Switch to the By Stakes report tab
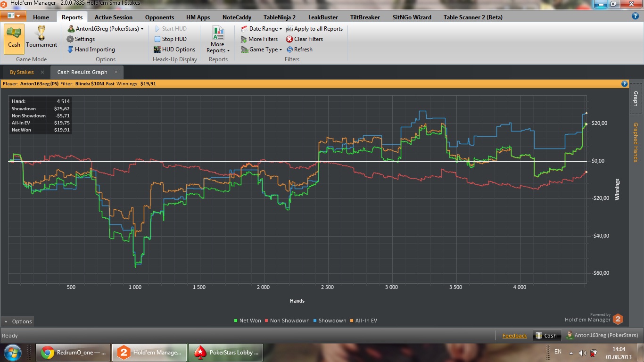The width and height of the screenshot is (644, 362). (x=22, y=72)
